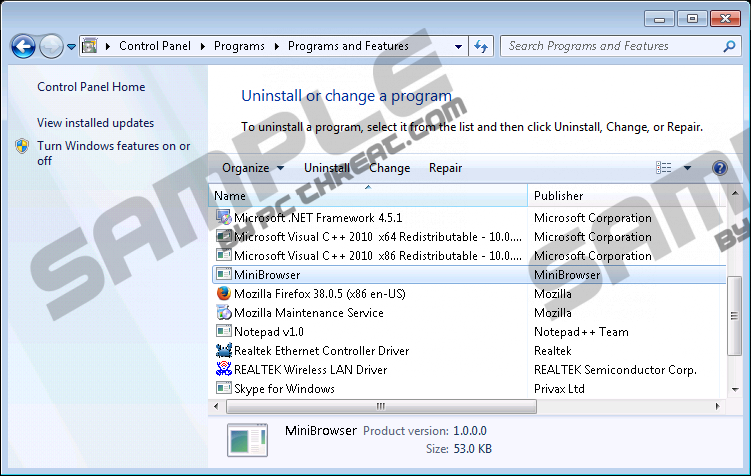Select Skype for Windows in list

(x=284, y=389)
